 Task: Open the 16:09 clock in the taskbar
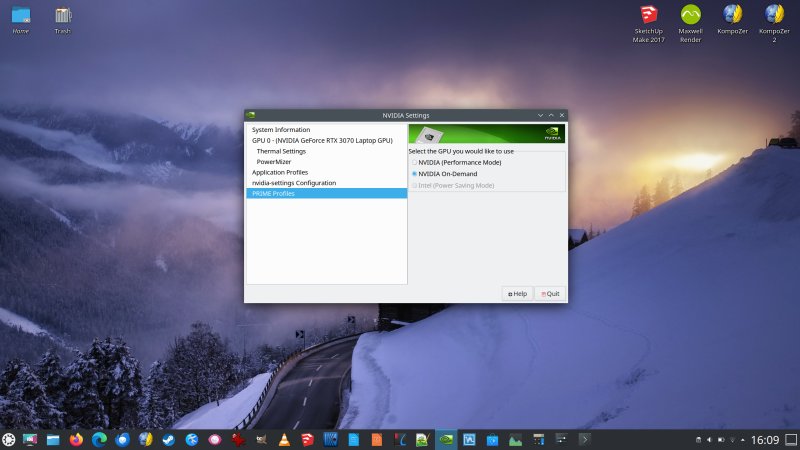pyautogui.click(x=765, y=440)
